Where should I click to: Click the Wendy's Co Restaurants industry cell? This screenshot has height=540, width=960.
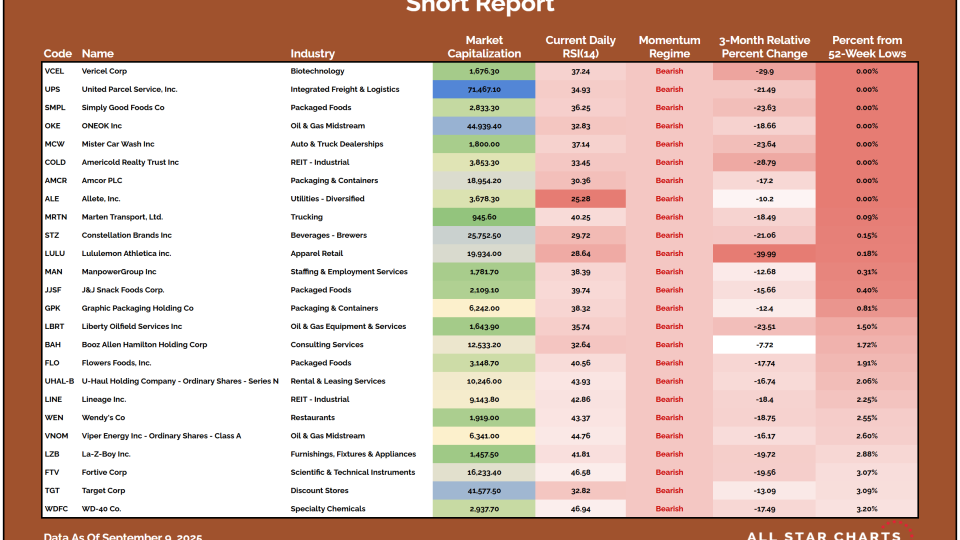coord(314,418)
